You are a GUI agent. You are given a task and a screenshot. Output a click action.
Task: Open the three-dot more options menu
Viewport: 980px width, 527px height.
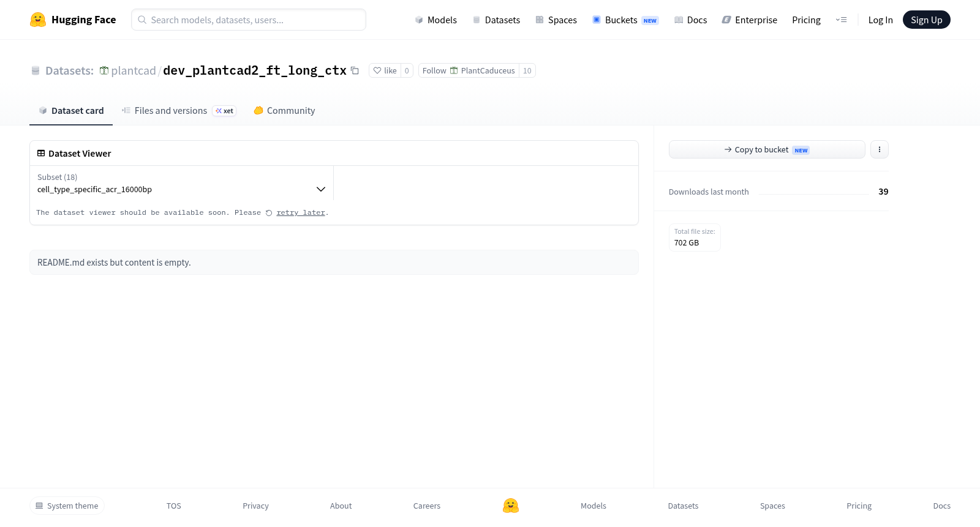(880, 149)
